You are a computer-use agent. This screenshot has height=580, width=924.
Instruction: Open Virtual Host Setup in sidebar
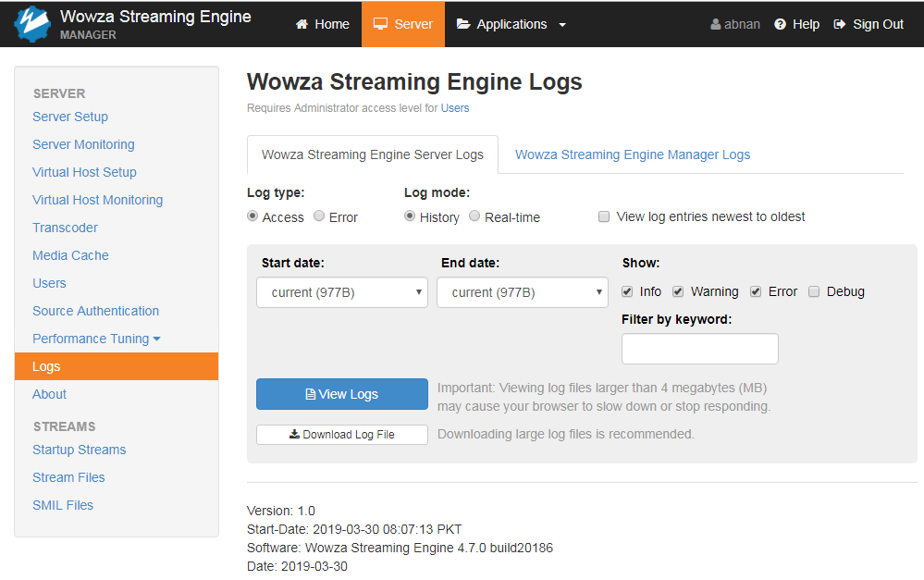click(84, 172)
